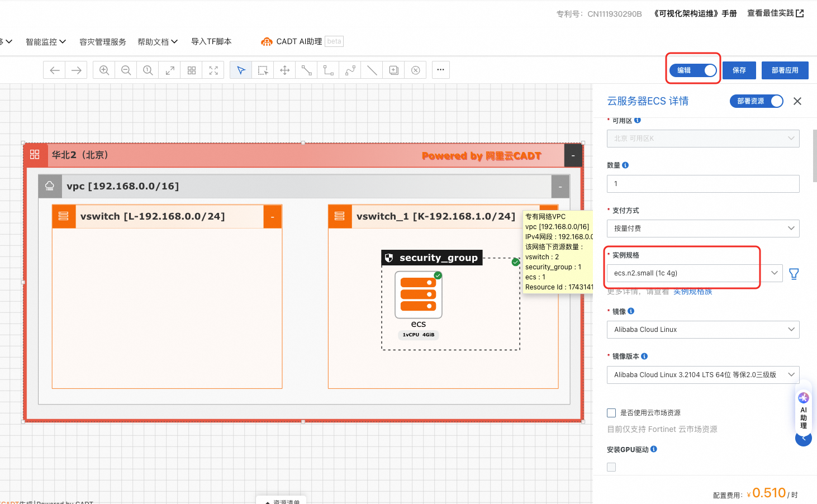Pick the right-angle connector tool
817x504 pixels.
328,70
